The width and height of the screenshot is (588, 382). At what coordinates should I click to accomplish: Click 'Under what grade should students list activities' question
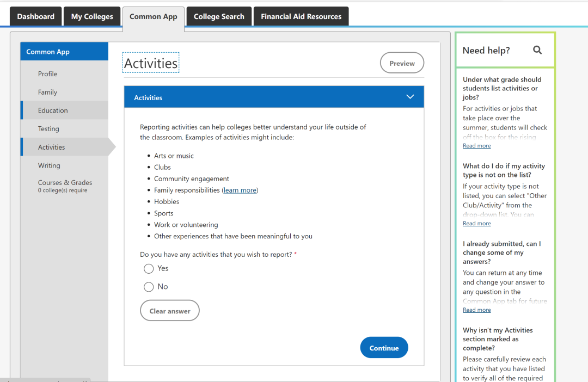coord(502,89)
